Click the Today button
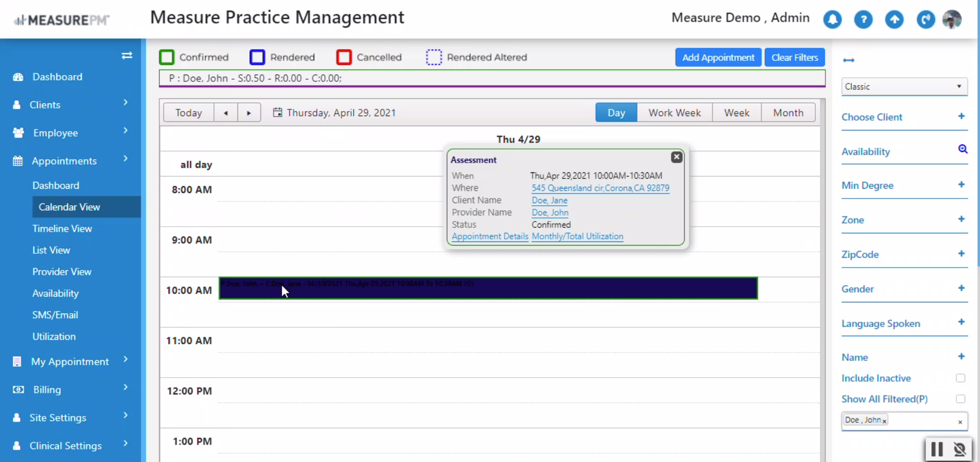This screenshot has height=462, width=980. (x=188, y=113)
